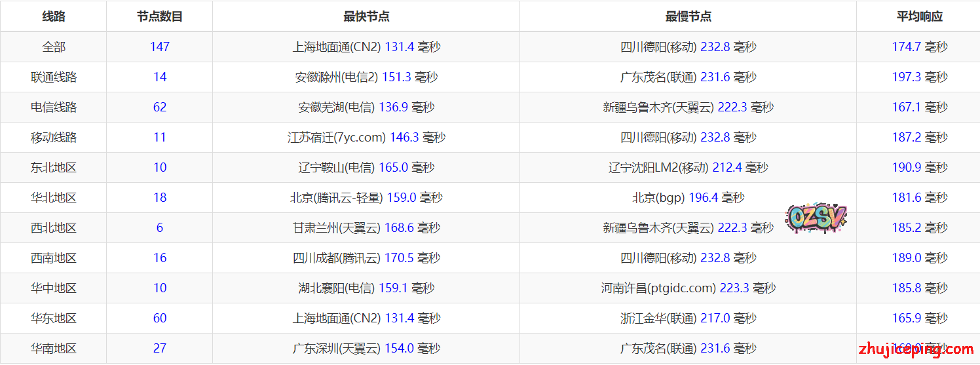Click the 线路 column header
This screenshot has height=365, width=980.
coord(54,16)
